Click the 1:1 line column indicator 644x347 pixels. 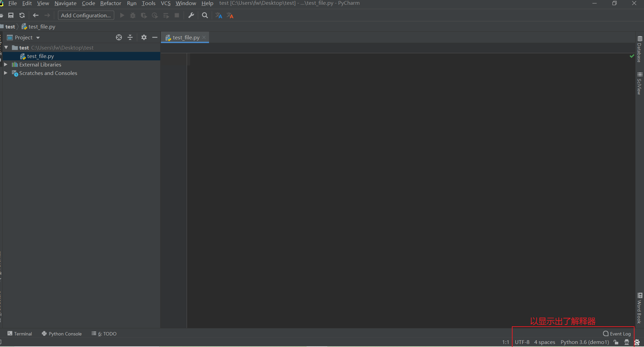505,342
